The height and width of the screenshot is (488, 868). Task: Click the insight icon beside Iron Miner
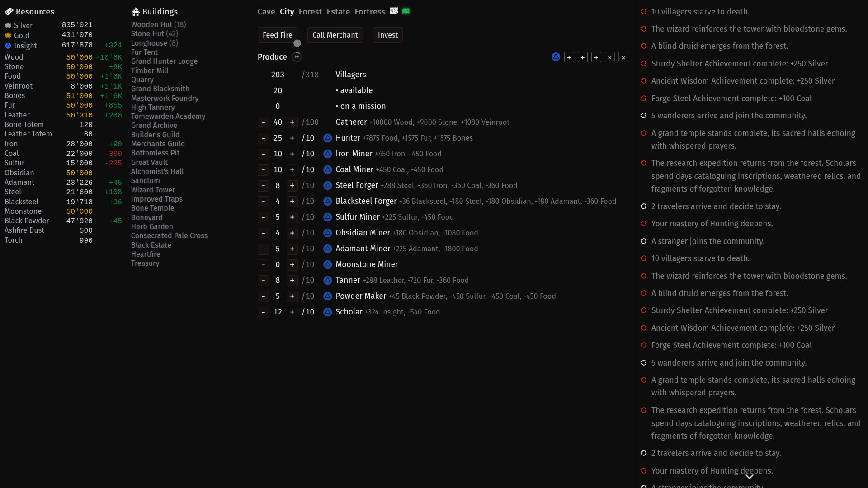328,154
